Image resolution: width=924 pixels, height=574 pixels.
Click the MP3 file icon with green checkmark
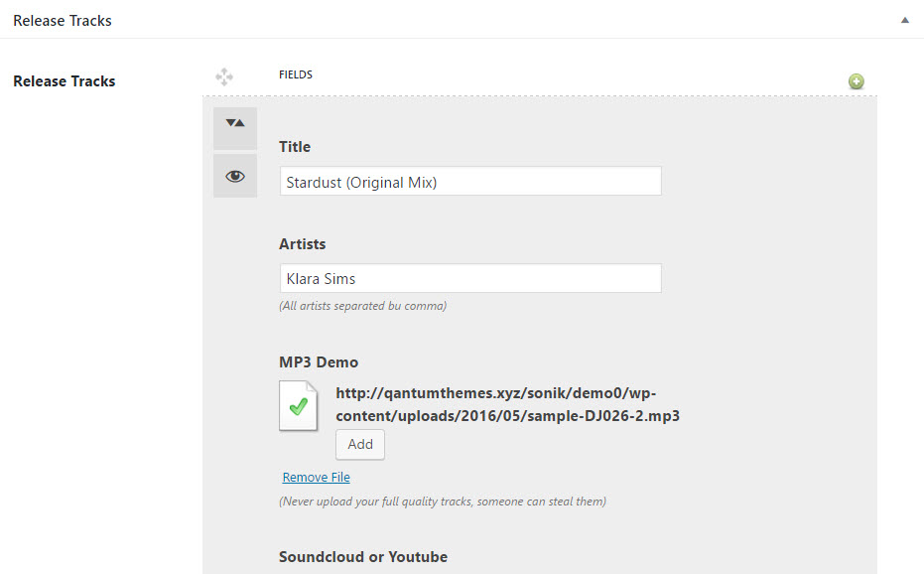point(298,406)
